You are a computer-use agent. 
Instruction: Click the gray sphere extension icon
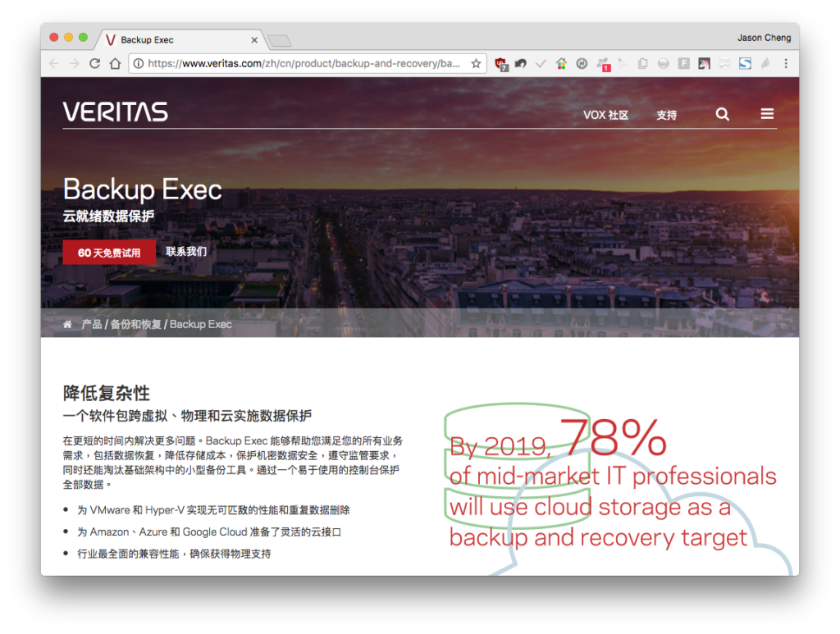tap(663, 64)
